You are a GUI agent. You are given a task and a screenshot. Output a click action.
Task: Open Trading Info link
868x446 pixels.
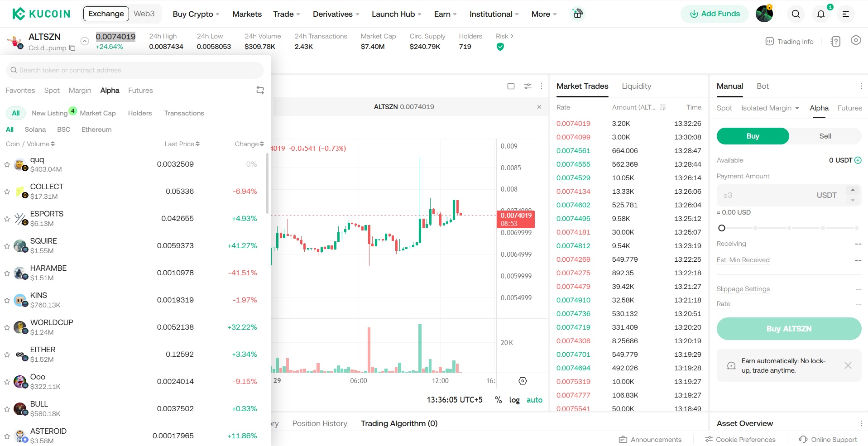(789, 42)
